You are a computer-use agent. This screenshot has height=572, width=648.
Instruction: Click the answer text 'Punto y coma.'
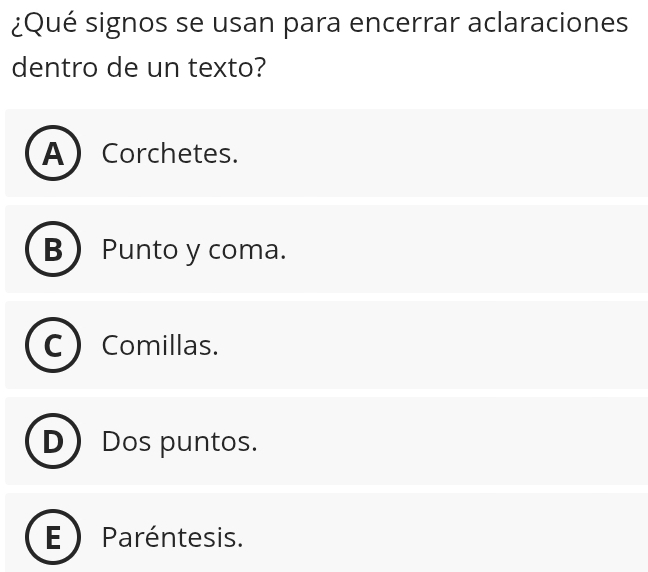coord(194,250)
